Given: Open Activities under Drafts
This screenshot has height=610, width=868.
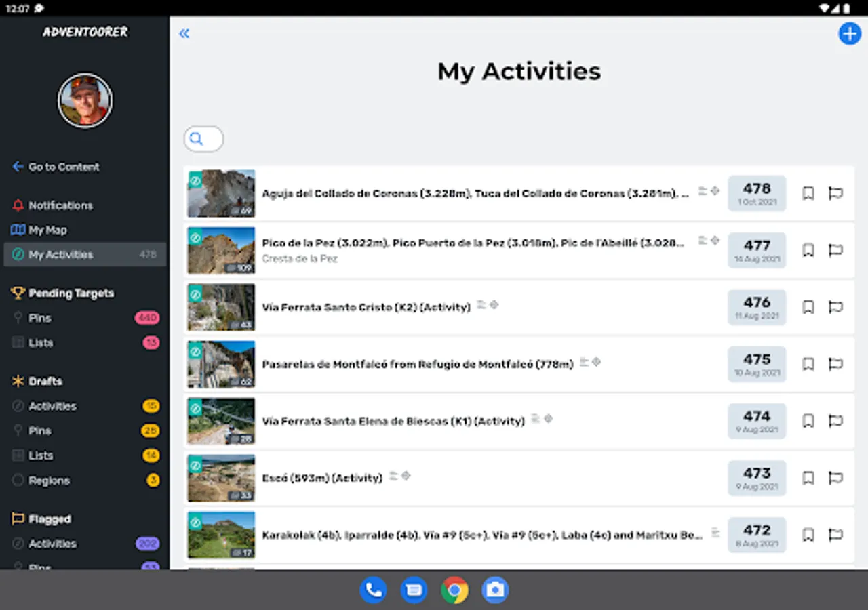Looking at the screenshot, I should [x=85, y=406].
